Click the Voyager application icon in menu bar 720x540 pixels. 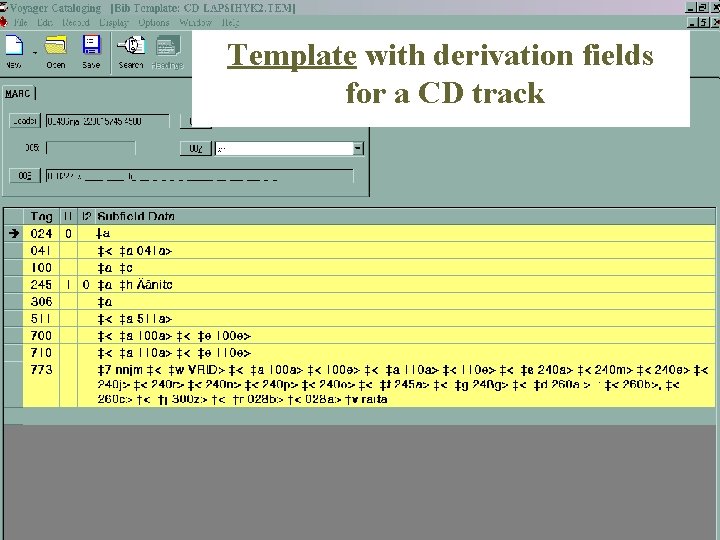tap(4, 22)
